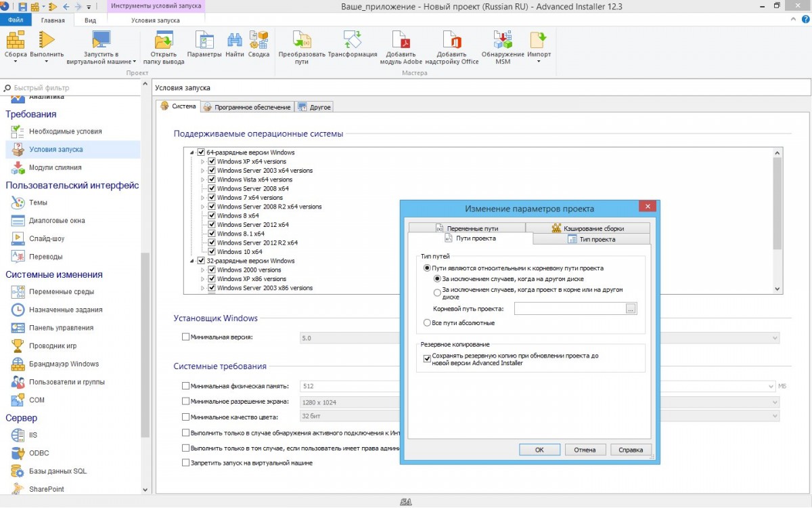Uncheck the Сохранять резервную копию checkbox
This screenshot has width=812, height=508.
coord(427,359)
